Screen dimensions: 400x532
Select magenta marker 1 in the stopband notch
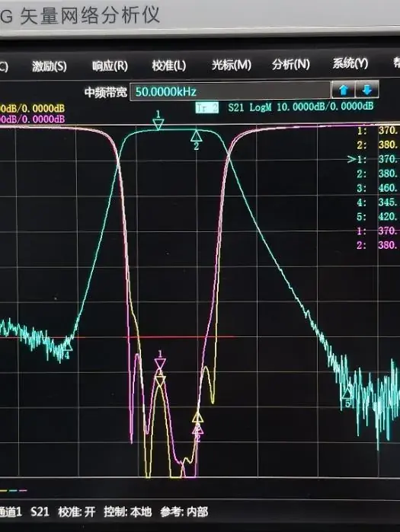point(160,360)
